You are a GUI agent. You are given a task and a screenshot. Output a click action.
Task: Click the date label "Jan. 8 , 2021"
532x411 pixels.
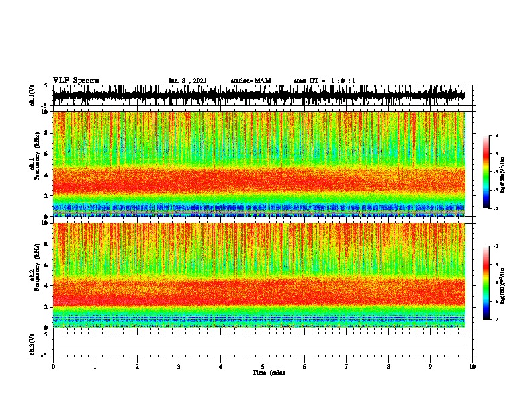point(187,81)
